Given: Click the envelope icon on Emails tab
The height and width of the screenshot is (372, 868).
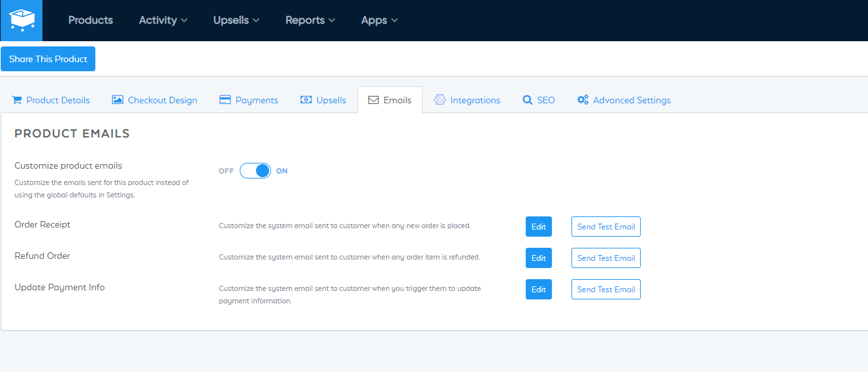Looking at the screenshot, I should click(x=374, y=100).
